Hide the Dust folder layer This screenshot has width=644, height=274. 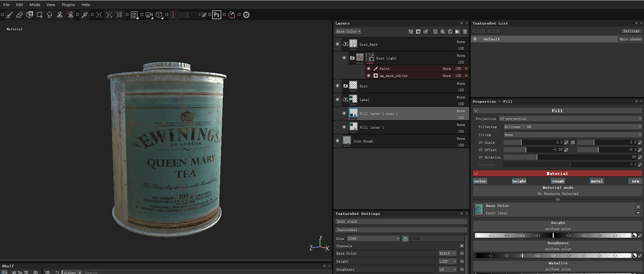338,86
